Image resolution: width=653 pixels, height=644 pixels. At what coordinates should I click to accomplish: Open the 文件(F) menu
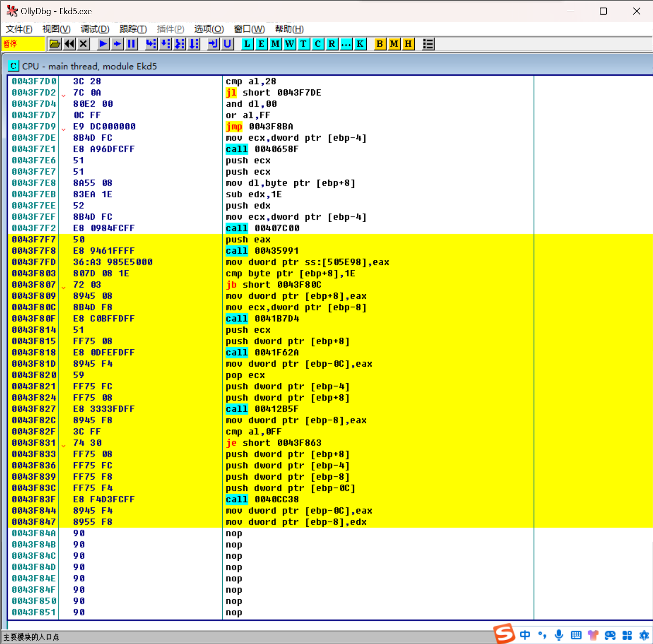tap(19, 29)
